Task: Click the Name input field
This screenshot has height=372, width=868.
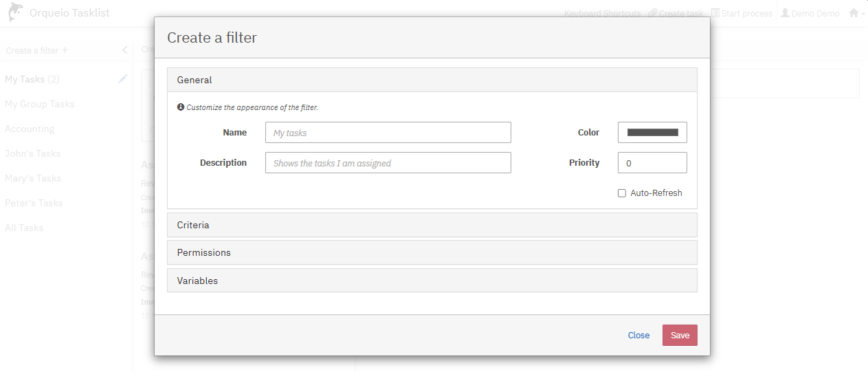Action: (x=388, y=133)
